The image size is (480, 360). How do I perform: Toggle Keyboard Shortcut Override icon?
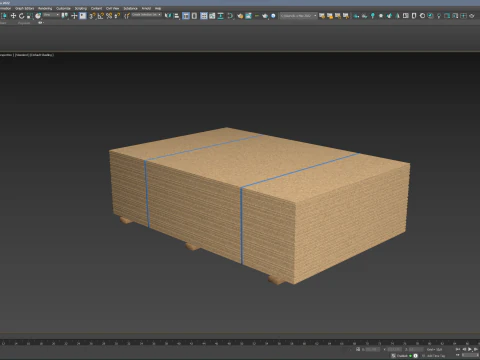click(x=83, y=16)
